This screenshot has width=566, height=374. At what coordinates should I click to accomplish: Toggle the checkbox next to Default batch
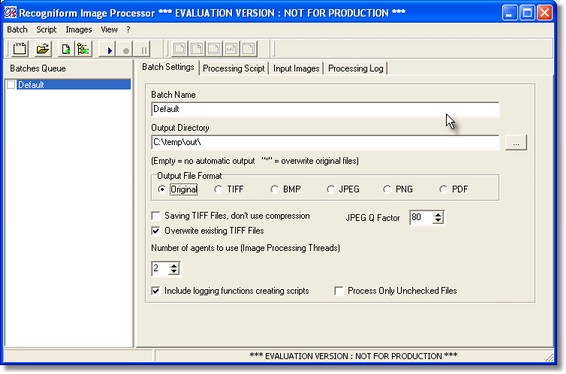[11, 84]
